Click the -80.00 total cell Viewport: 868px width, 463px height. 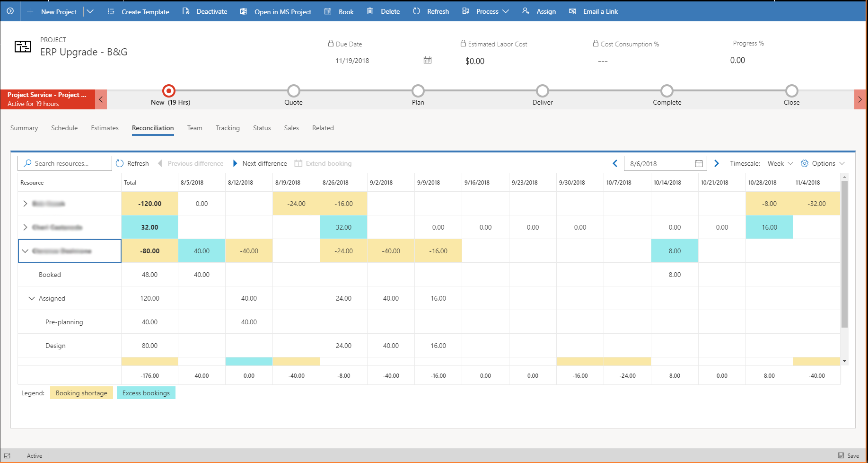pyautogui.click(x=150, y=251)
